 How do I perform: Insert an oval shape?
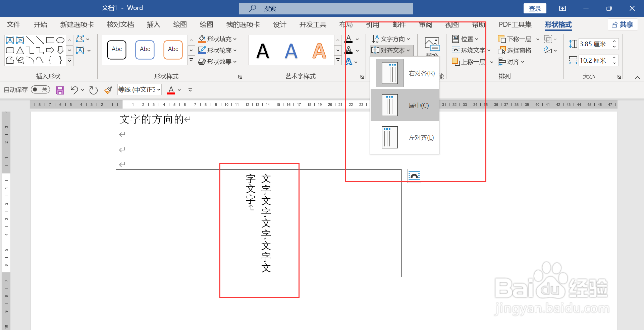(x=60, y=40)
